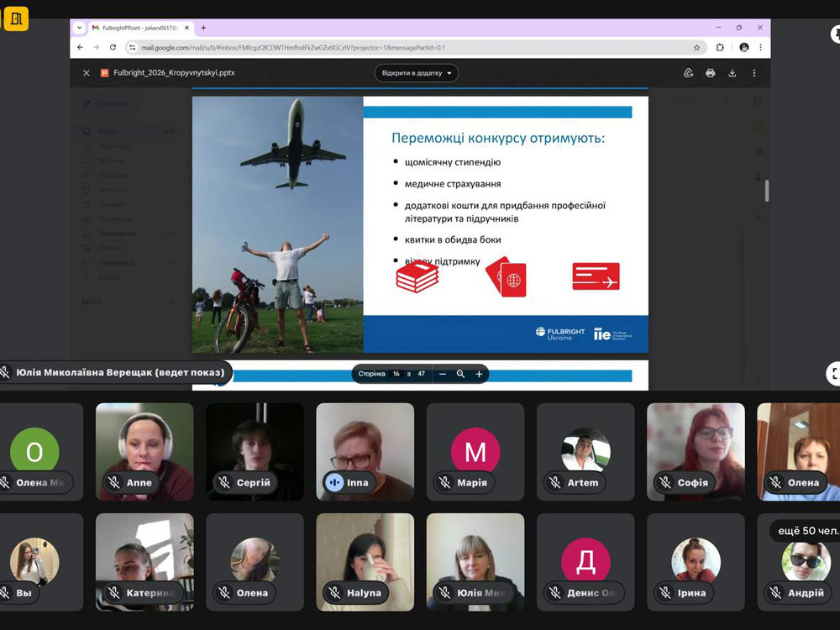
Task: Zoom out using the minus icon
Action: (x=443, y=374)
